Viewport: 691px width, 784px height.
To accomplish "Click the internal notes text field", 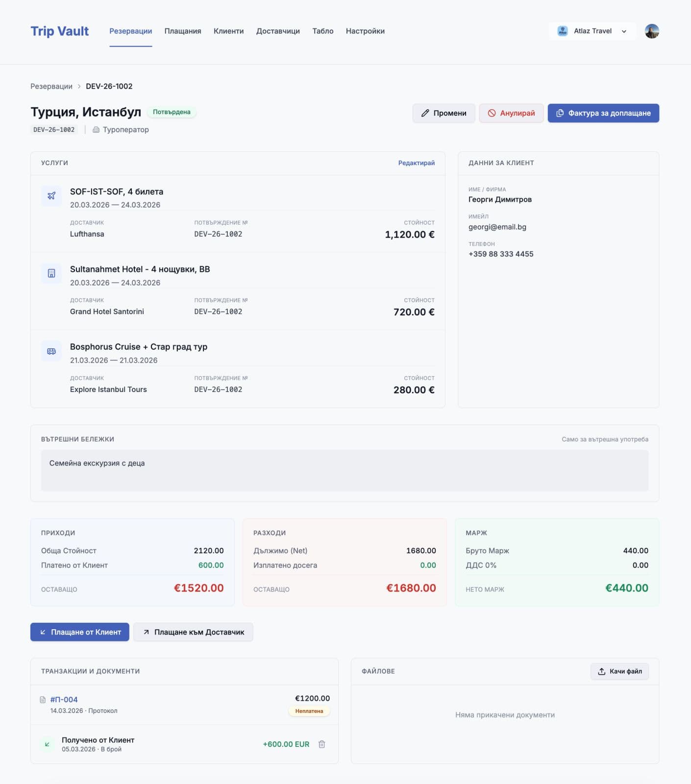I will point(345,470).
